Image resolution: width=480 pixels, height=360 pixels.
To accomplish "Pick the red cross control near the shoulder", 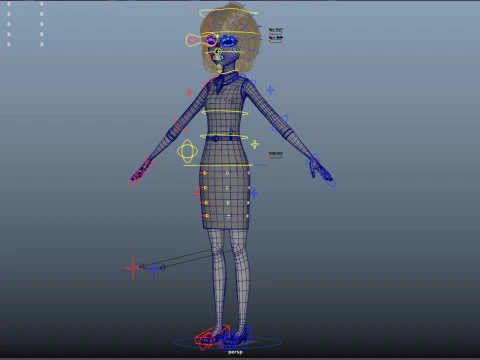I will (x=189, y=93).
